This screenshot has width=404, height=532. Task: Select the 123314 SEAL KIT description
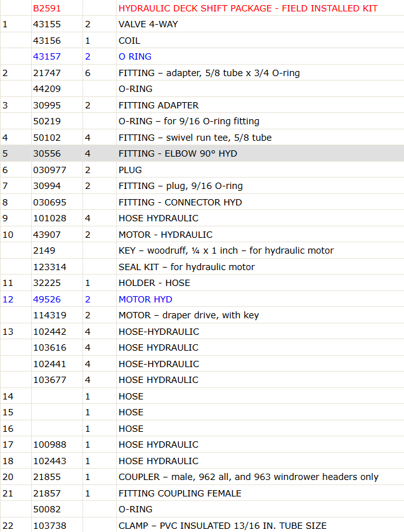tap(186, 267)
